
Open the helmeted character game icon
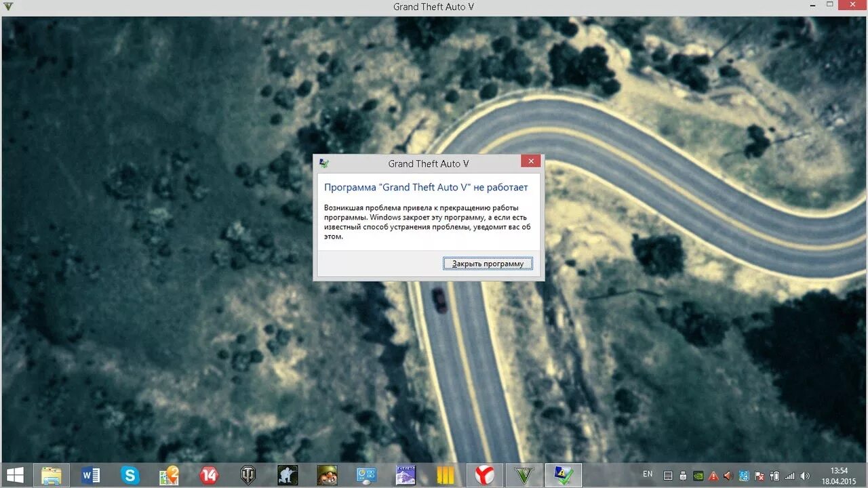328,476
